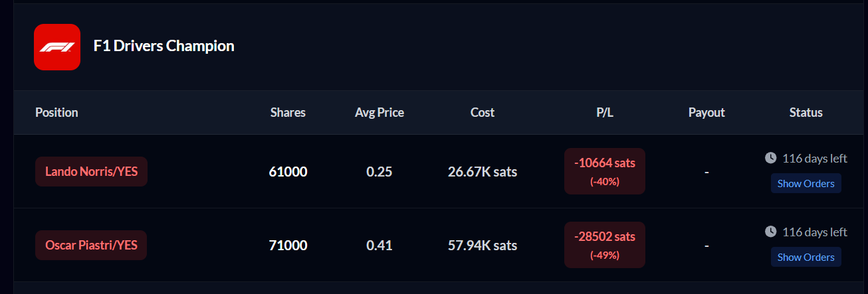Image resolution: width=868 pixels, height=294 pixels.
Task: Show Orders for Oscar Piastri position
Action: click(x=806, y=257)
